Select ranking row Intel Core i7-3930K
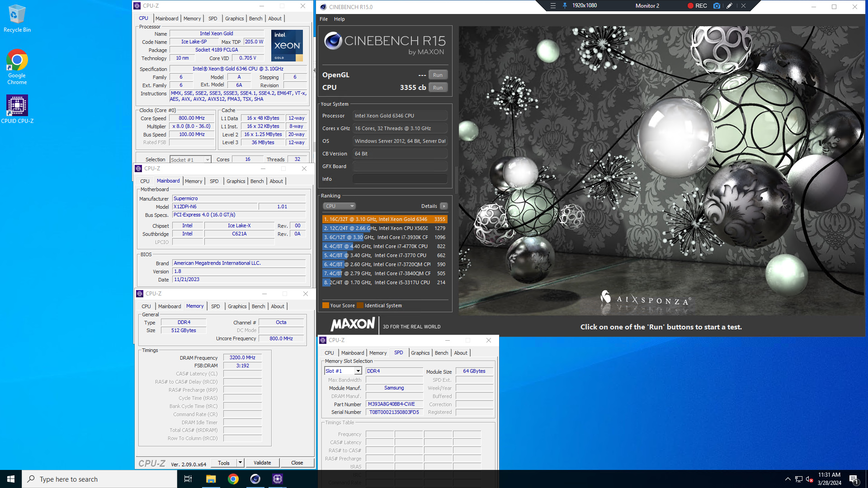 click(385, 237)
